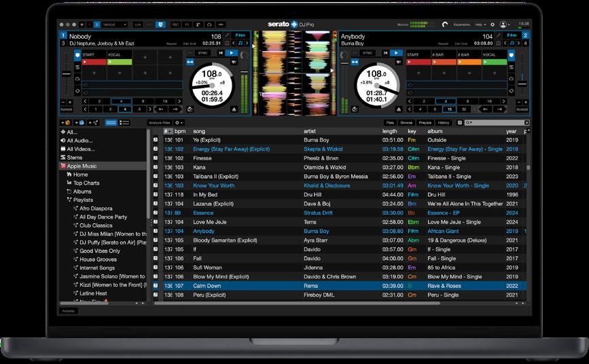
Task: Click the beat jump back button deck 1
Action: tap(162, 109)
